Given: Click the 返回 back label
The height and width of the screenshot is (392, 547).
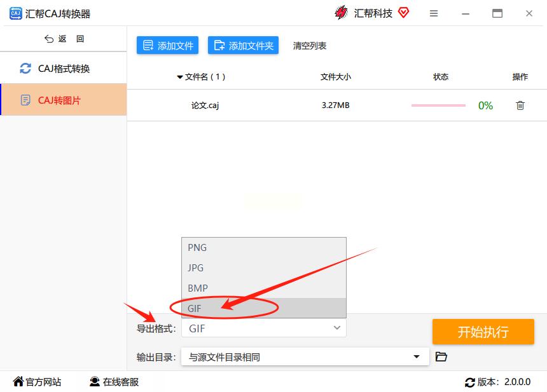Looking at the screenshot, I should point(71,39).
